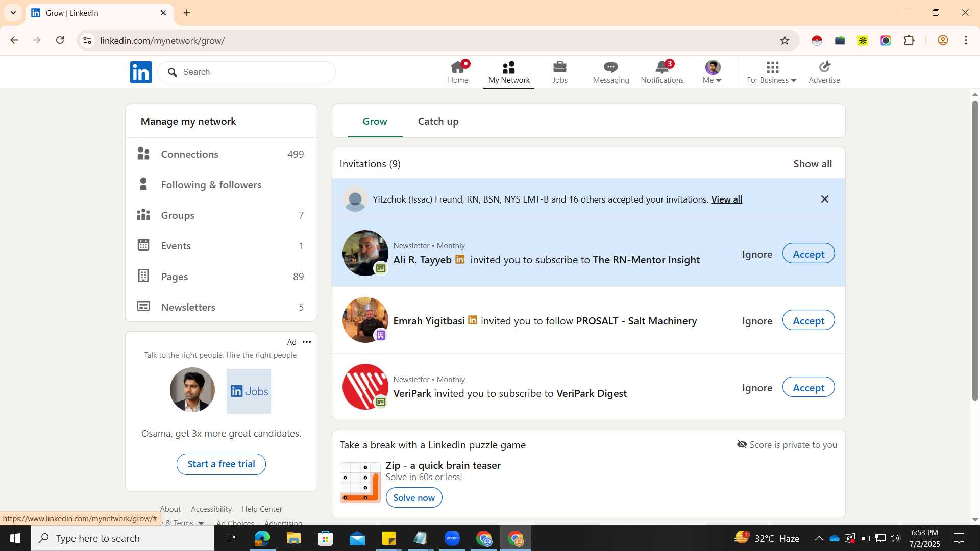Ignore VeriPark Digest invitation
This screenshot has width=980, height=551.
pos(757,388)
